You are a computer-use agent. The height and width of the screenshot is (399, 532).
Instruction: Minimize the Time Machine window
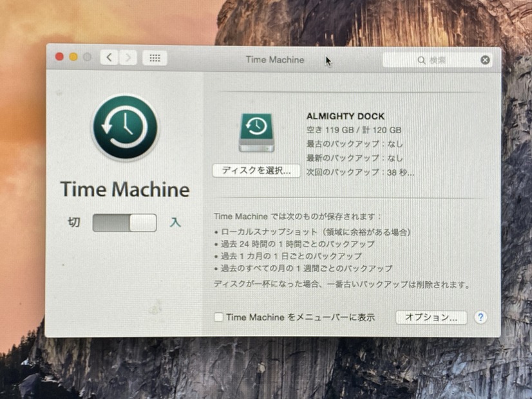[x=73, y=57]
